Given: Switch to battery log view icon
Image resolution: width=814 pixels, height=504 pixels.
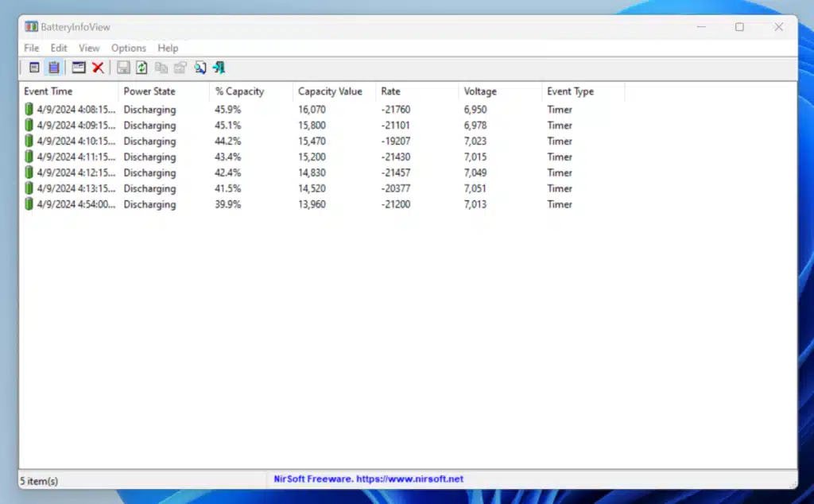Looking at the screenshot, I should 54,68.
